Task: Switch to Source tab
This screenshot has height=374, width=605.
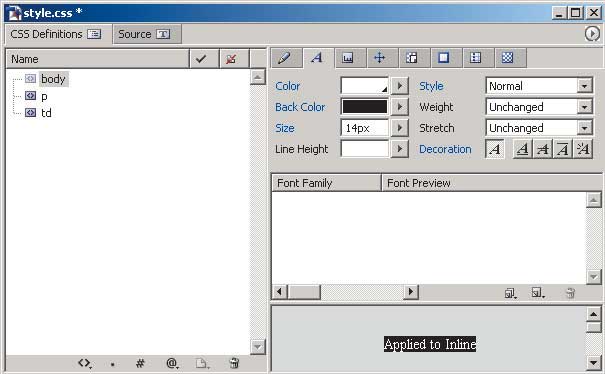Action: click(147, 34)
